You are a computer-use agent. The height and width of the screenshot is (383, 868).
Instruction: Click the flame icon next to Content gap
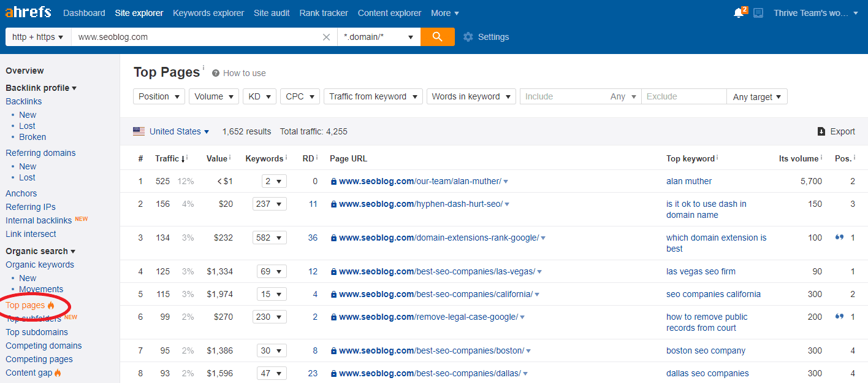pos(58,373)
